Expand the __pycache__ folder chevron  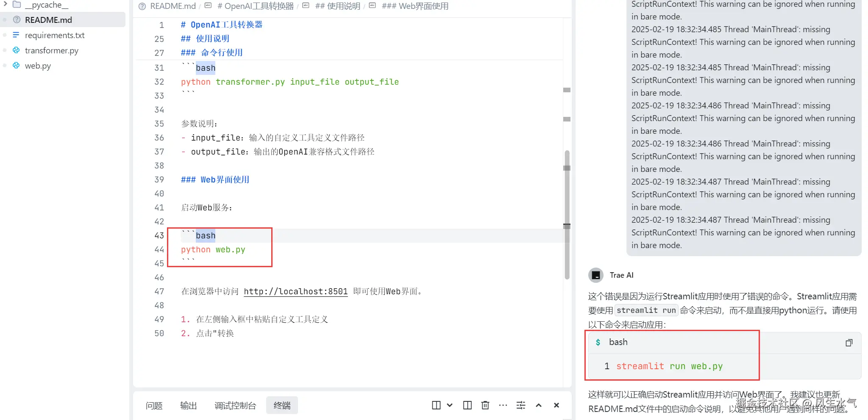point(5,4)
